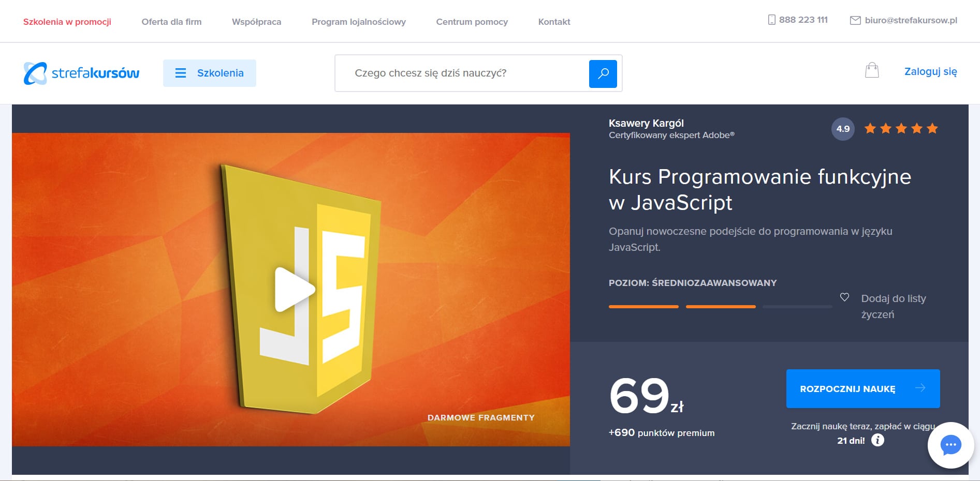The width and height of the screenshot is (980, 481).
Task: Click the 'Zaloguj się' link
Action: (x=930, y=72)
